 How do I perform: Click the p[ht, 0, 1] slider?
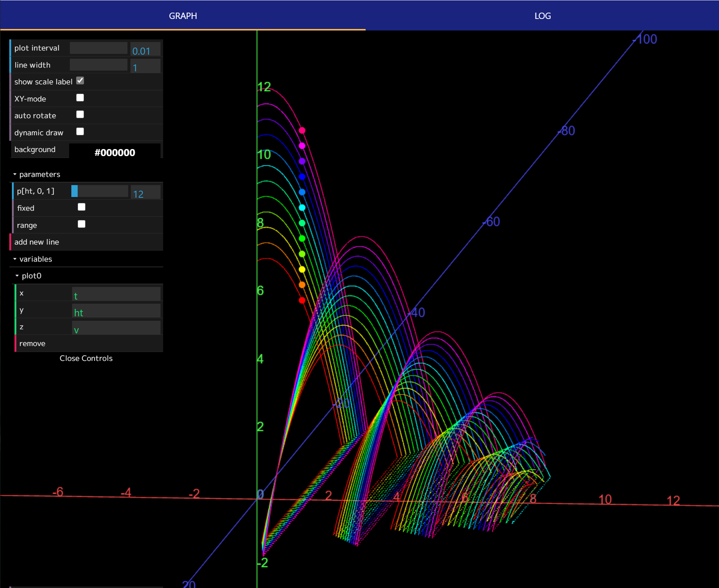point(100,191)
